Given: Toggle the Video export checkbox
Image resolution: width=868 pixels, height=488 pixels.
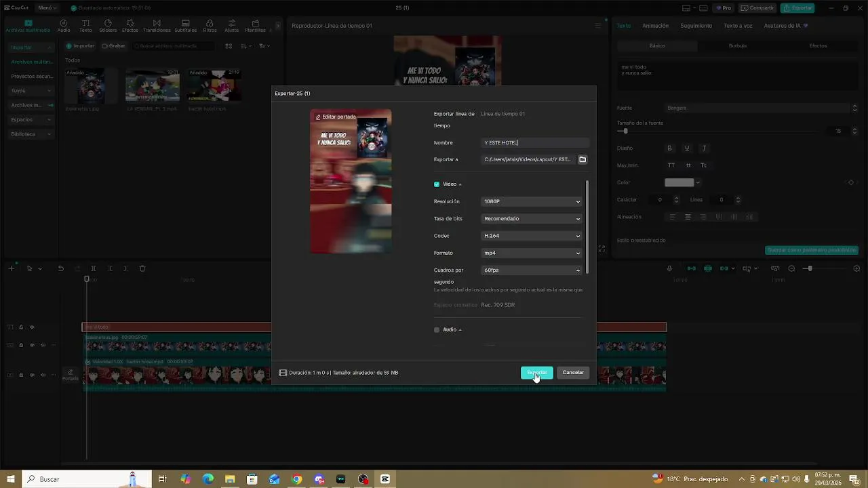Looking at the screenshot, I should pos(437,184).
